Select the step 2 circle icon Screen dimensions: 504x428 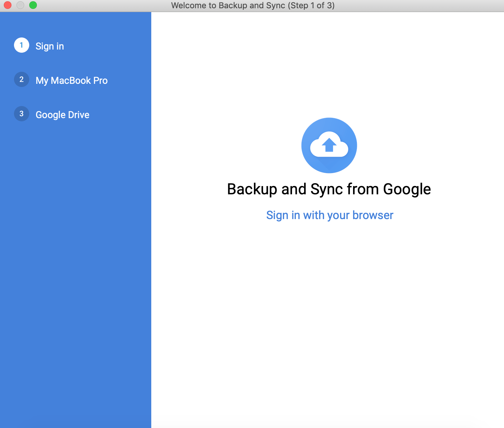[22, 79]
